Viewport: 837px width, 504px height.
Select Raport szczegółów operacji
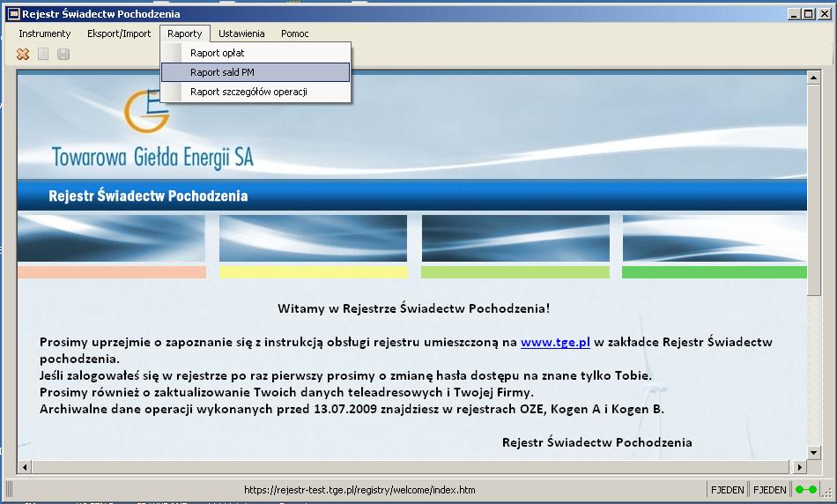coord(256,92)
